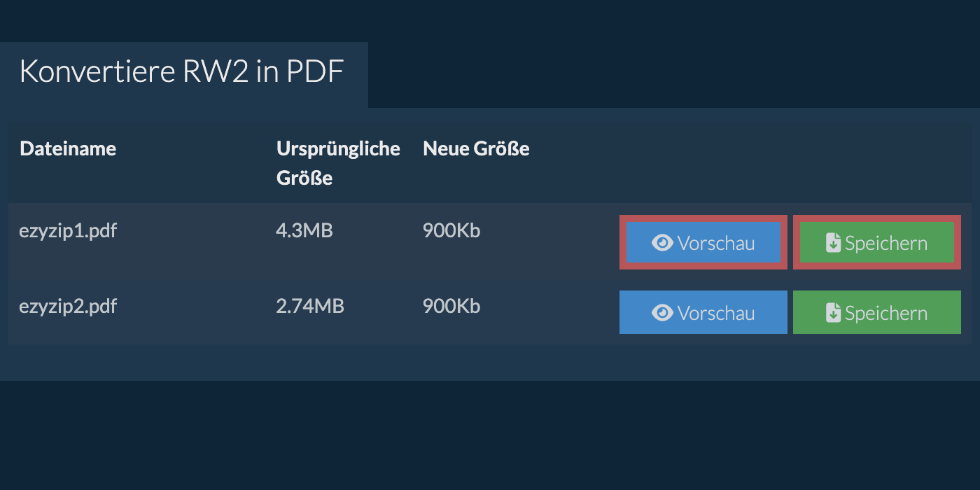Select the ezyzip1.pdf file name

(68, 230)
